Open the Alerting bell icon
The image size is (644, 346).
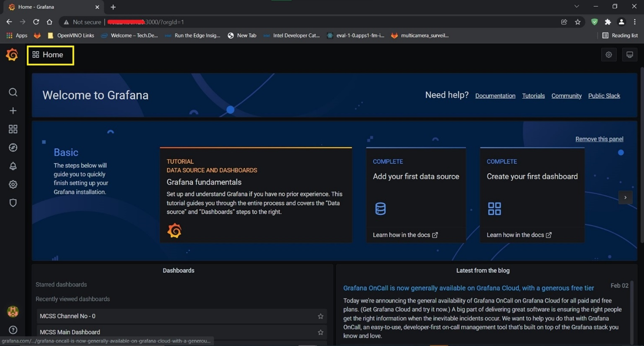coord(13,166)
